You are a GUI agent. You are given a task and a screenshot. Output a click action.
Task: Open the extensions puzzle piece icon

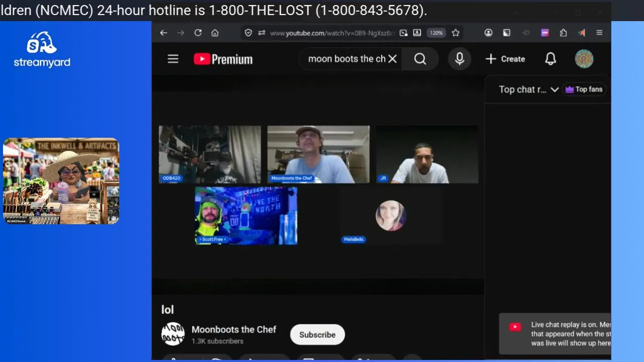[x=563, y=33]
